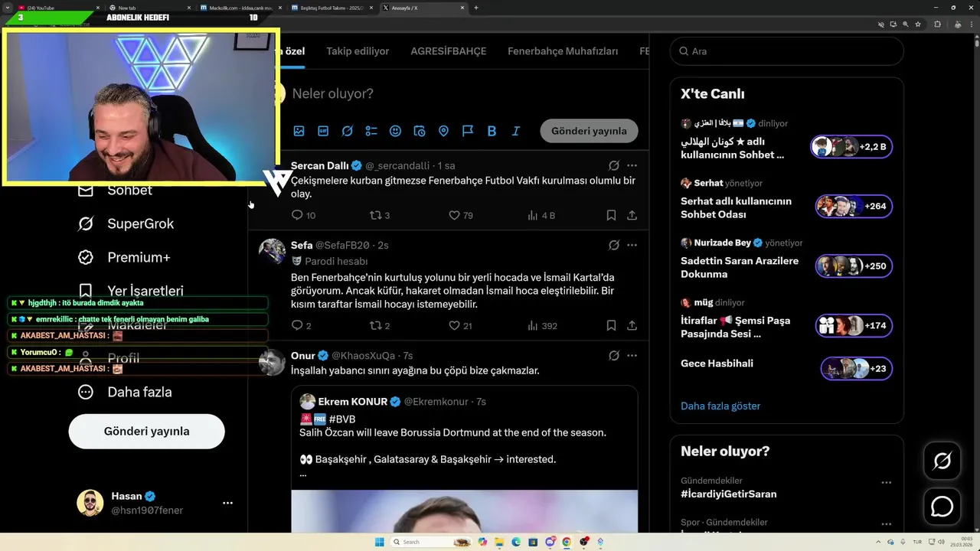The image size is (980, 551).
Task: Open quoted Ekrem KONUR post
Action: [464, 459]
